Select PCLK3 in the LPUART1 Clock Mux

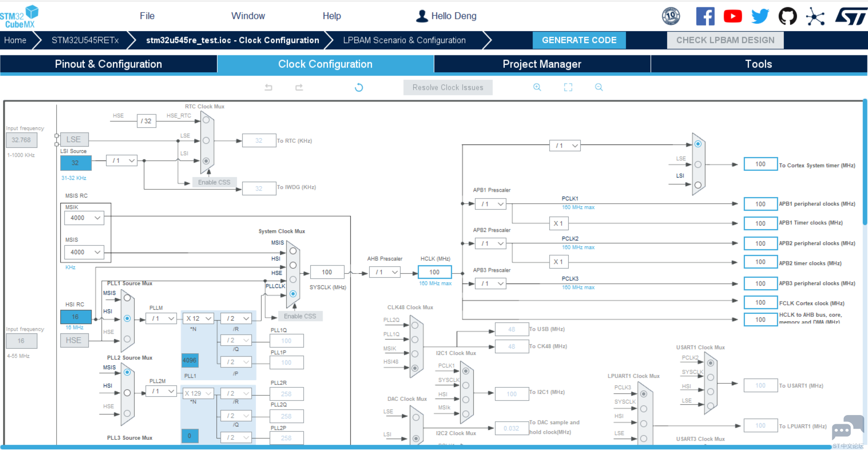point(644,394)
